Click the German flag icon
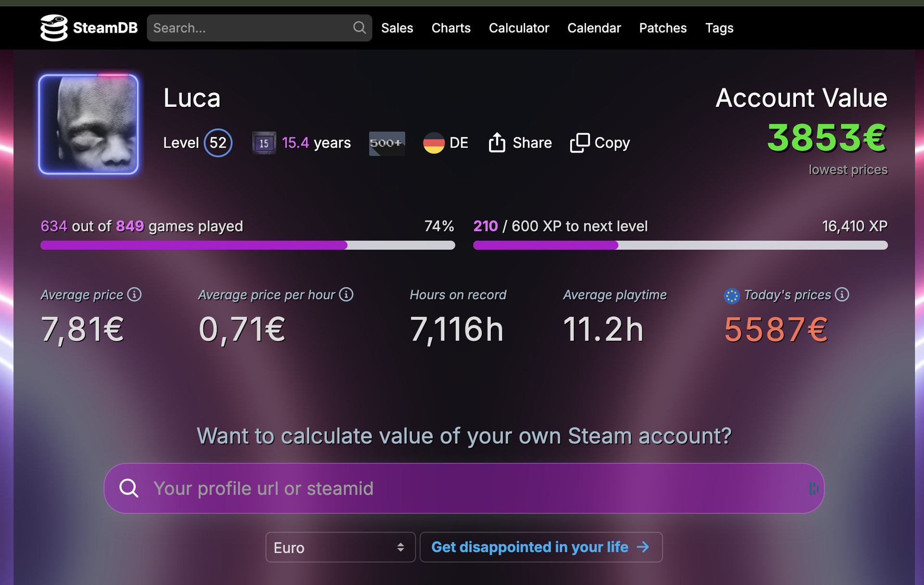This screenshot has width=924, height=585. [x=434, y=143]
